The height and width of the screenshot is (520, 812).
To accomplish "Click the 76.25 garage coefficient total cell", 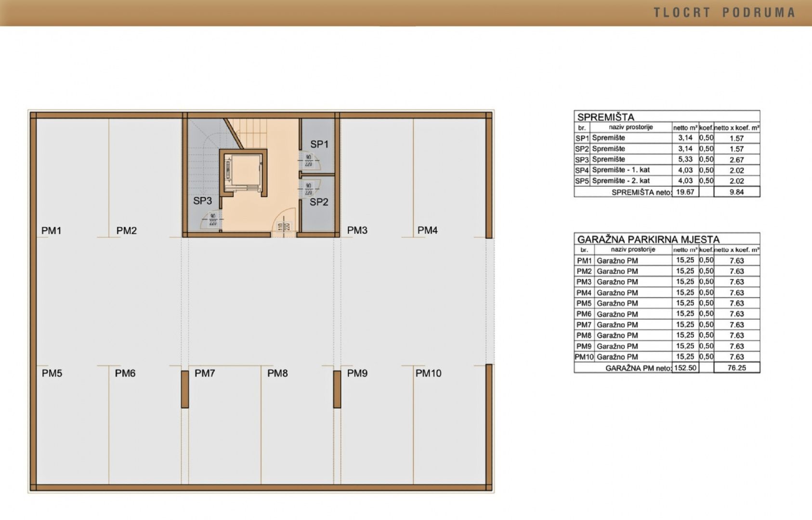I will tap(736, 368).
